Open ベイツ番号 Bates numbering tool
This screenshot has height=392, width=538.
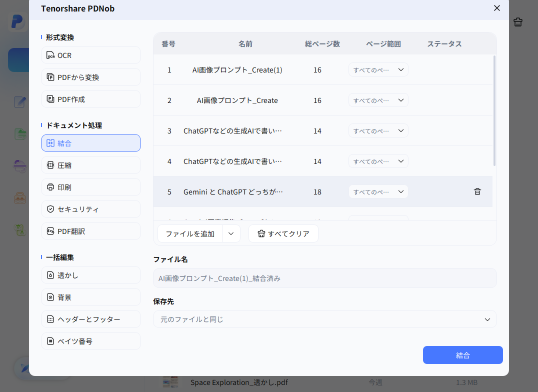[91, 341]
